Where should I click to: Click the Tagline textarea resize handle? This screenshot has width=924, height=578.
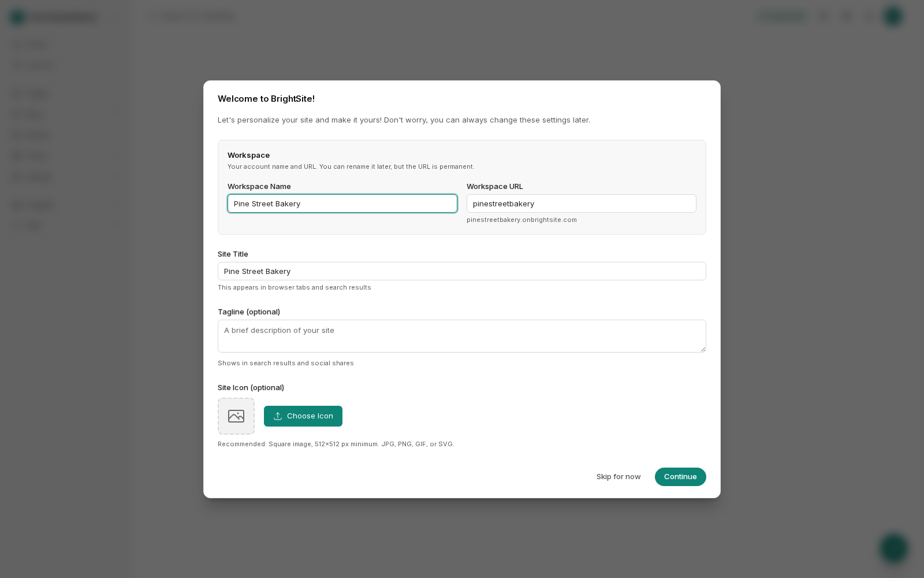(x=702, y=349)
